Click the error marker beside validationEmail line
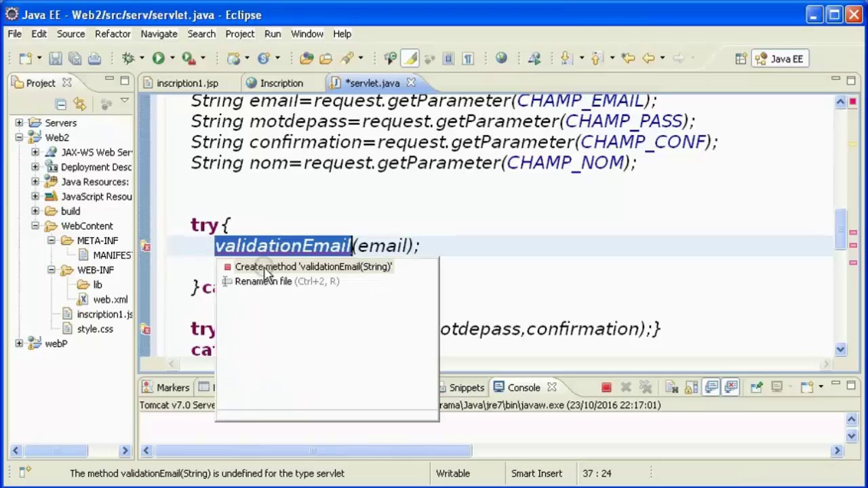 (145, 246)
